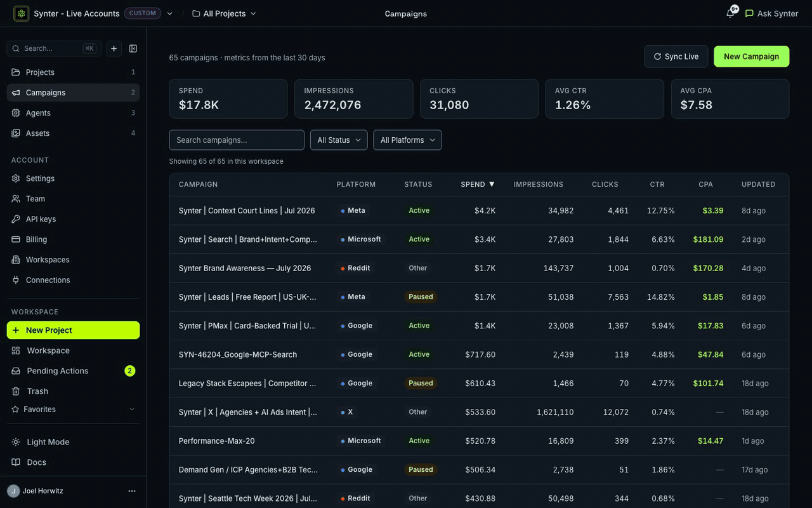Click the Docs book icon
Image resolution: width=812 pixels, height=508 pixels.
click(x=16, y=462)
